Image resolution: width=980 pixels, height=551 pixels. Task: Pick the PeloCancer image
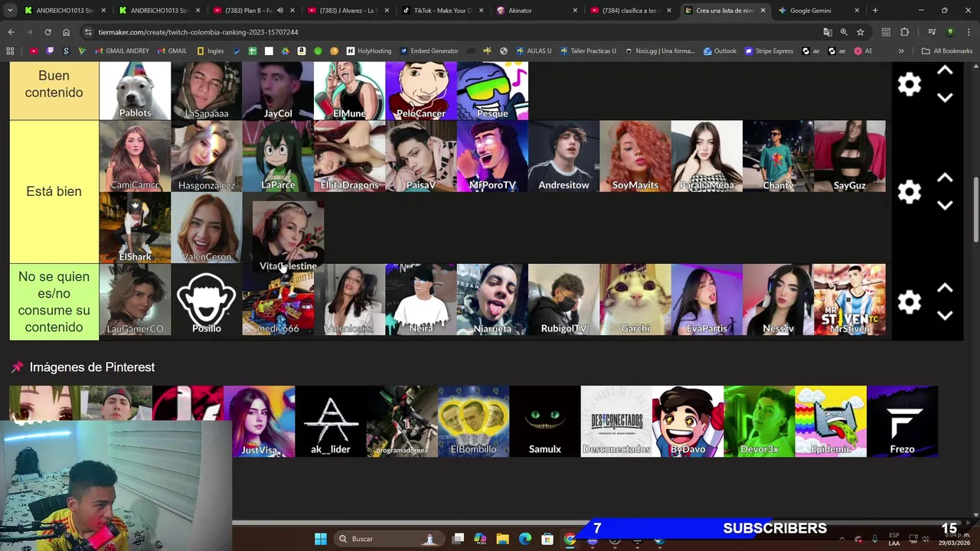click(420, 90)
